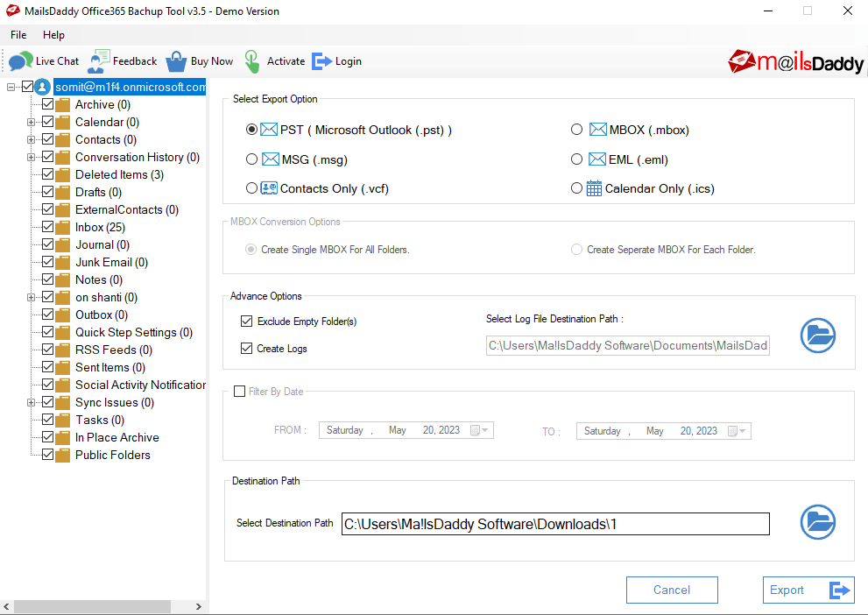Click the Inbox folder icon
The height and width of the screenshot is (615, 868).
click(x=62, y=228)
